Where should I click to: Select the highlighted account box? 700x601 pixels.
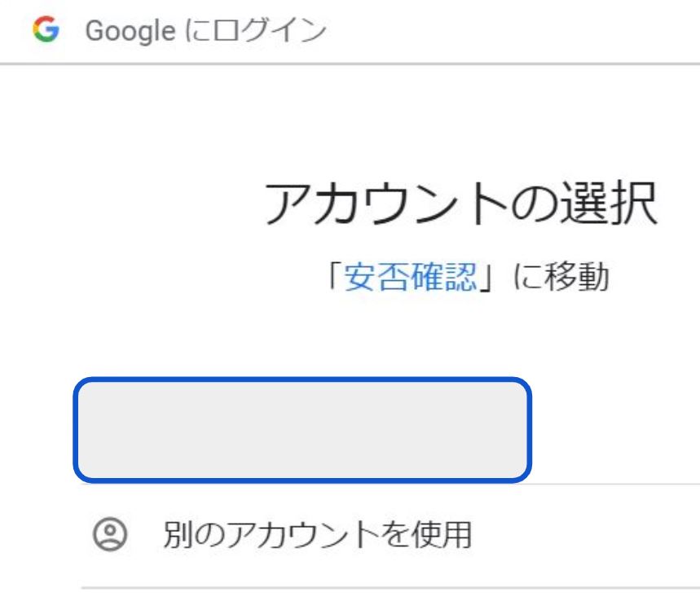(302, 429)
